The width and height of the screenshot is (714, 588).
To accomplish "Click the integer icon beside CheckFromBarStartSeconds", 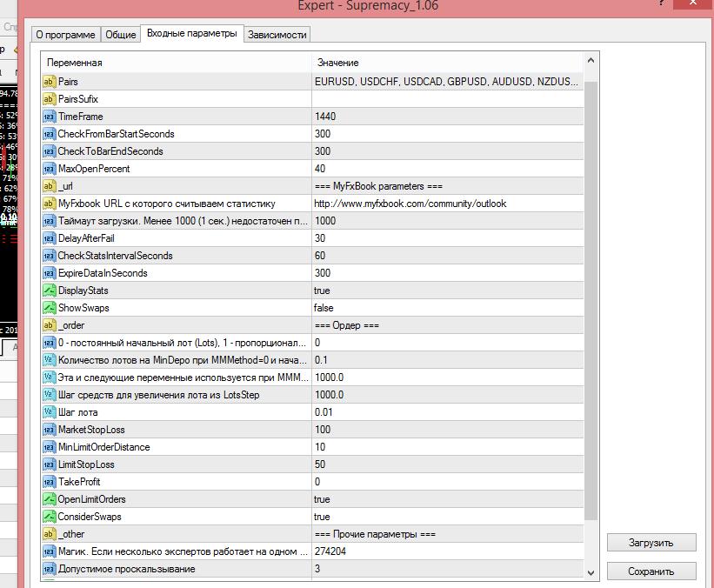I will point(49,134).
